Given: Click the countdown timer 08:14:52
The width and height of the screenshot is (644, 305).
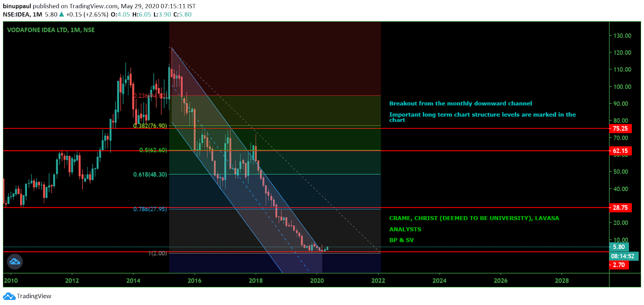Looking at the screenshot, I should (x=623, y=256).
